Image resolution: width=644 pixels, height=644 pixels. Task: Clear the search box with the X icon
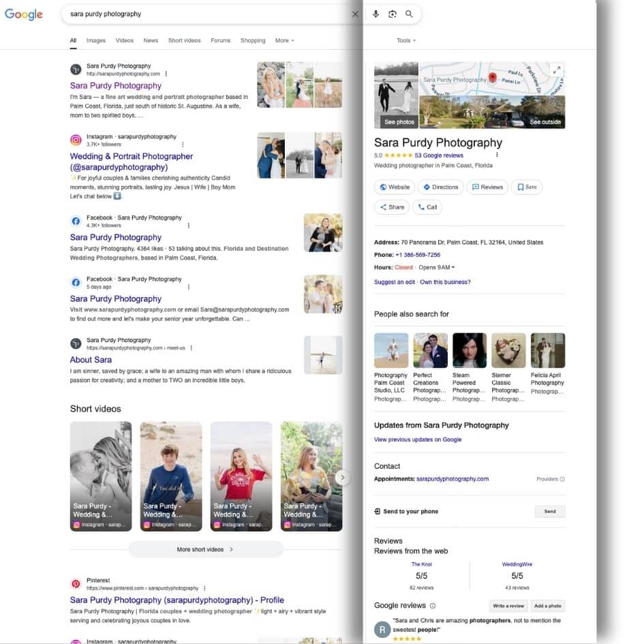(x=355, y=14)
